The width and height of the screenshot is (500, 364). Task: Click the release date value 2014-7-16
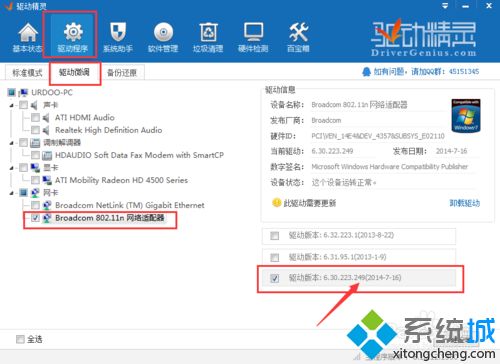[x=451, y=151]
